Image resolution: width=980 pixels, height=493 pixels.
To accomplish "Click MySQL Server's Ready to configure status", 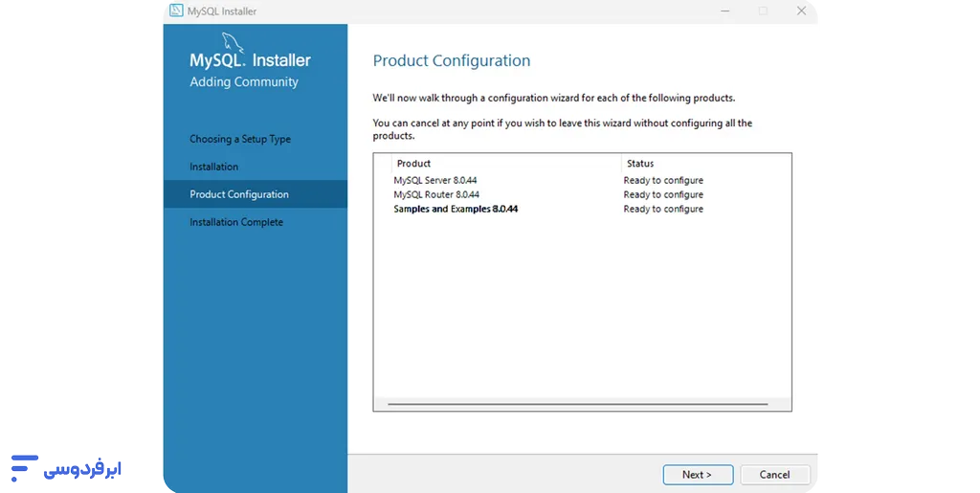I will click(663, 180).
